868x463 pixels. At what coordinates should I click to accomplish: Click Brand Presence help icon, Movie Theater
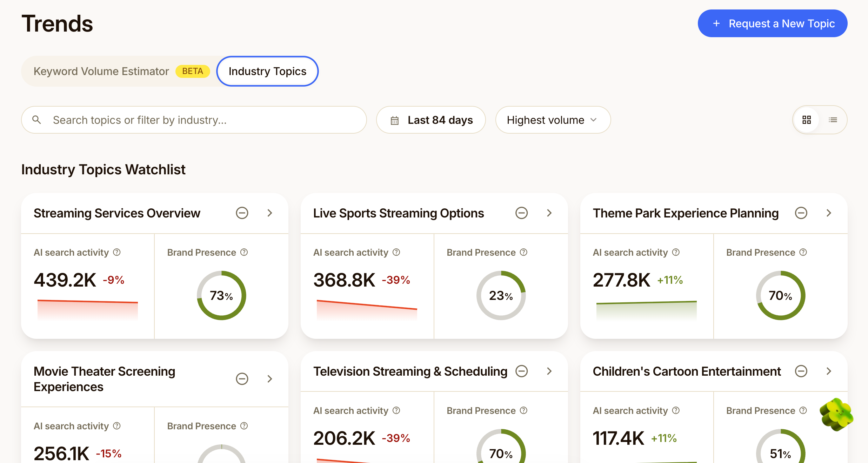[x=244, y=426]
